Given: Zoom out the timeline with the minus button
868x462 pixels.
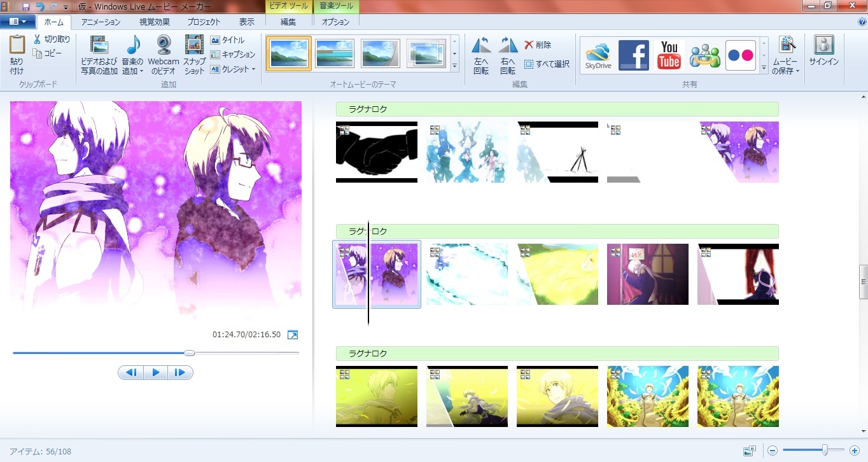Looking at the screenshot, I should (x=773, y=451).
